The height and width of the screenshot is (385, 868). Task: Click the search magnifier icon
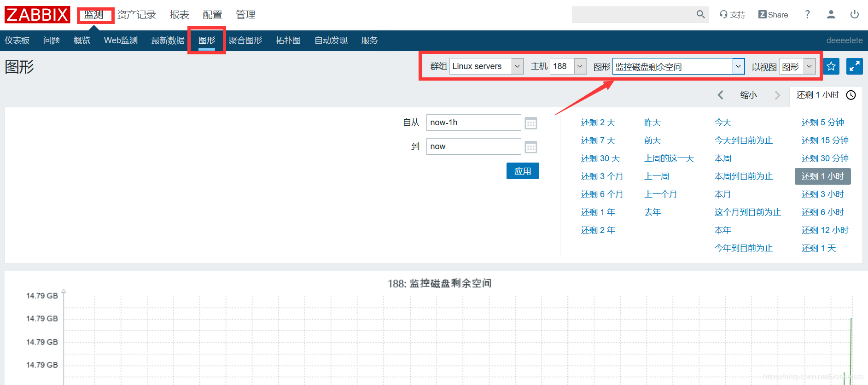(700, 15)
